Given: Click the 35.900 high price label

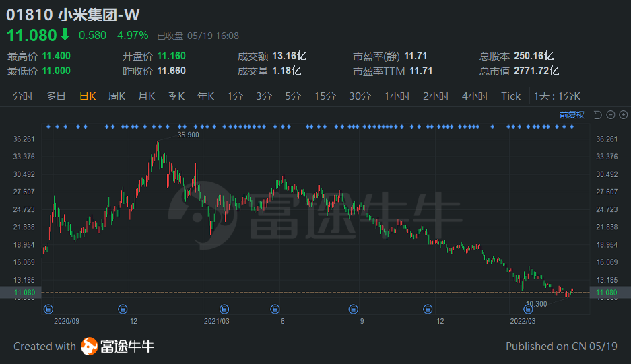Looking at the screenshot, I should 189,135.
